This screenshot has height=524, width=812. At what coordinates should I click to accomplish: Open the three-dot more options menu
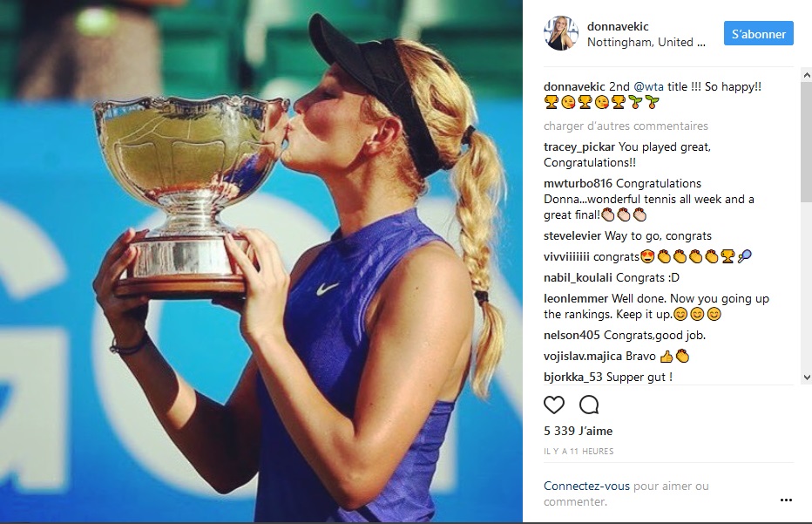coord(786,500)
